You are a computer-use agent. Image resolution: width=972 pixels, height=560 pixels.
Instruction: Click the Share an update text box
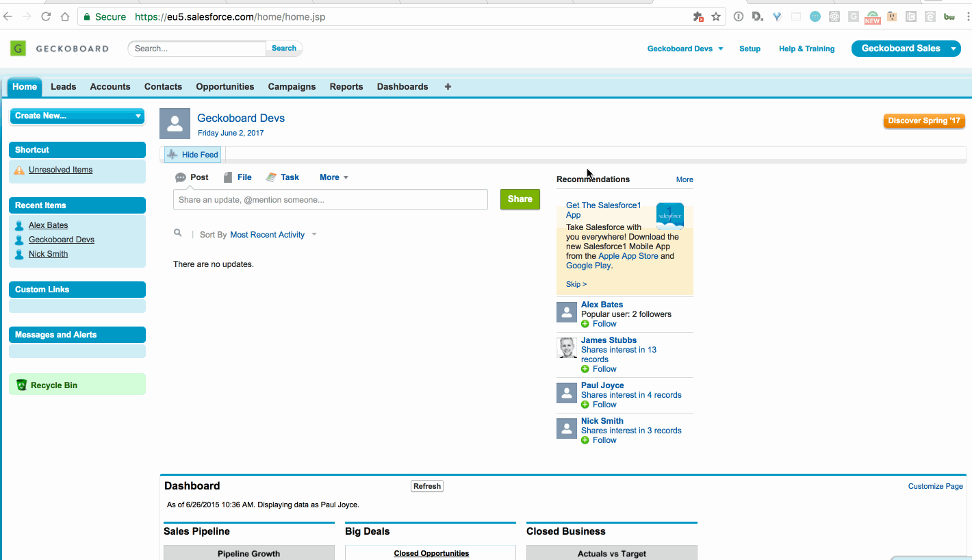pyautogui.click(x=331, y=200)
